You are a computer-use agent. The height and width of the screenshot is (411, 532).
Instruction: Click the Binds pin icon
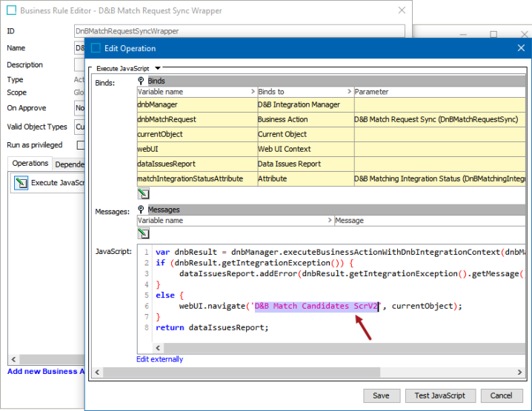click(x=141, y=81)
